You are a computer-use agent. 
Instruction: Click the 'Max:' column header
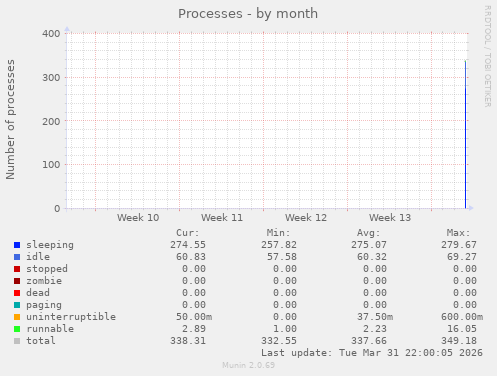(459, 233)
